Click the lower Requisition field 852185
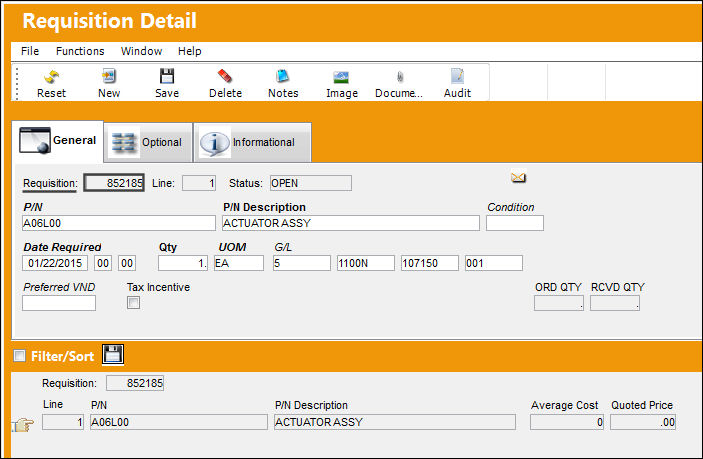 [135, 383]
